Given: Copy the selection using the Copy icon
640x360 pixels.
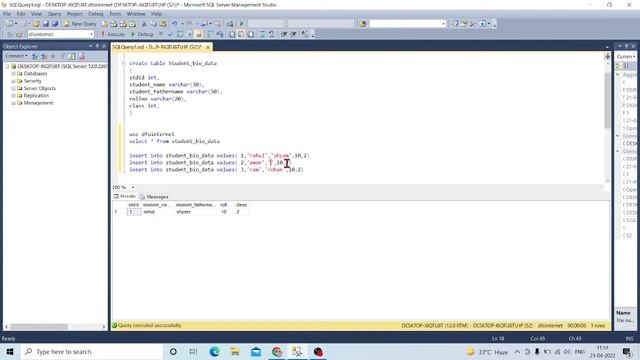Looking at the screenshot, I should click(153, 24).
